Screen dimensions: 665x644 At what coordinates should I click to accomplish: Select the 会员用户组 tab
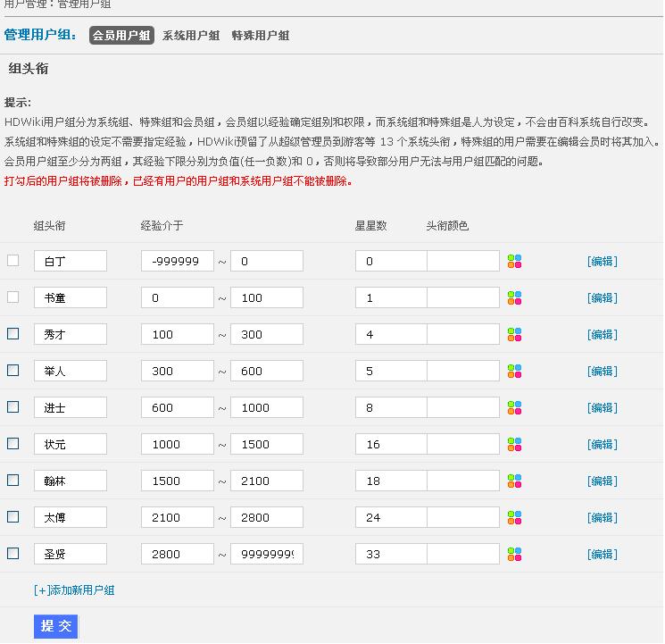tap(121, 35)
